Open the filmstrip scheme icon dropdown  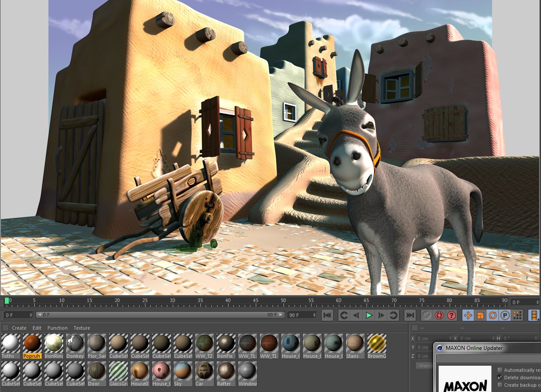[x=534, y=315]
